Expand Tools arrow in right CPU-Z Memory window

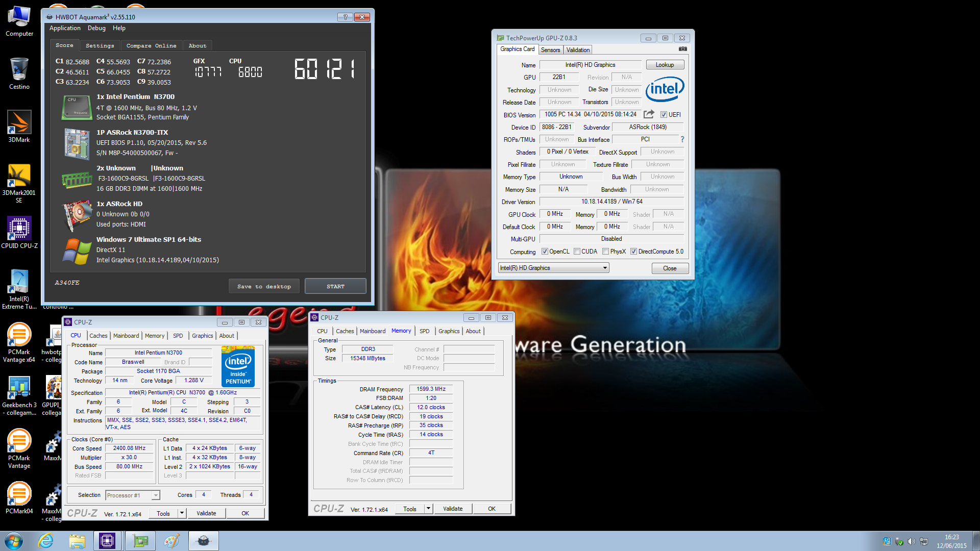coord(428,509)
